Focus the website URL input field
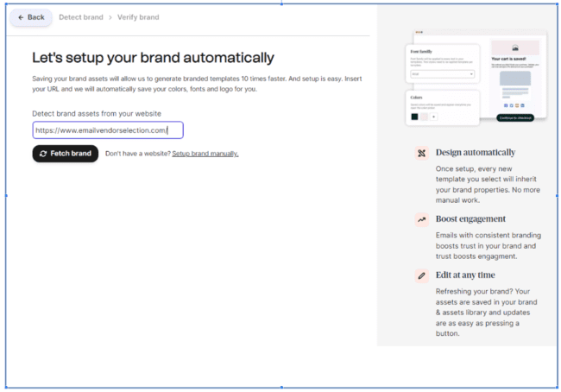Image resolution: width=561 pixels, height=392 pixels. 108,130
